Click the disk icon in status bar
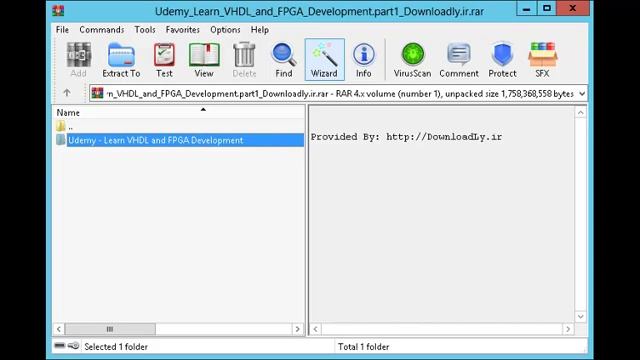 click(60, 346)
